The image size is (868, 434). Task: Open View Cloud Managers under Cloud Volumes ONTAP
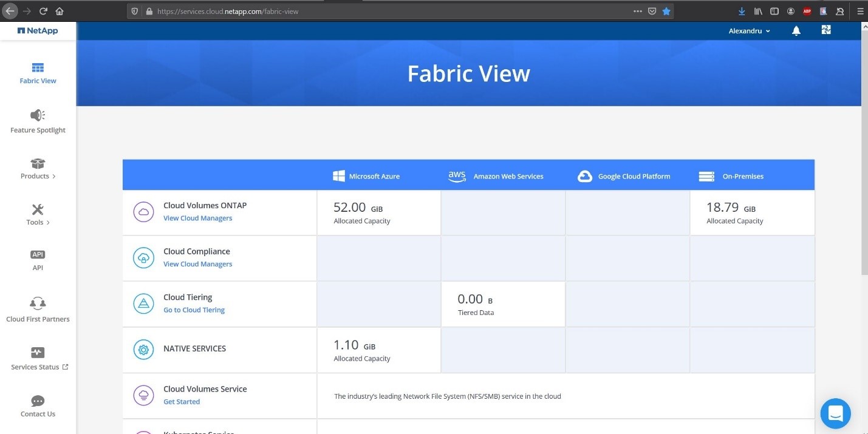pos(197,218)
